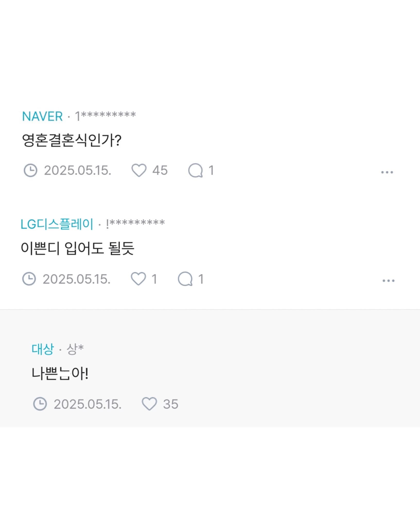Click clock icon on 대상 reply
Screen dimensions: 420x525
coord(40,404)
